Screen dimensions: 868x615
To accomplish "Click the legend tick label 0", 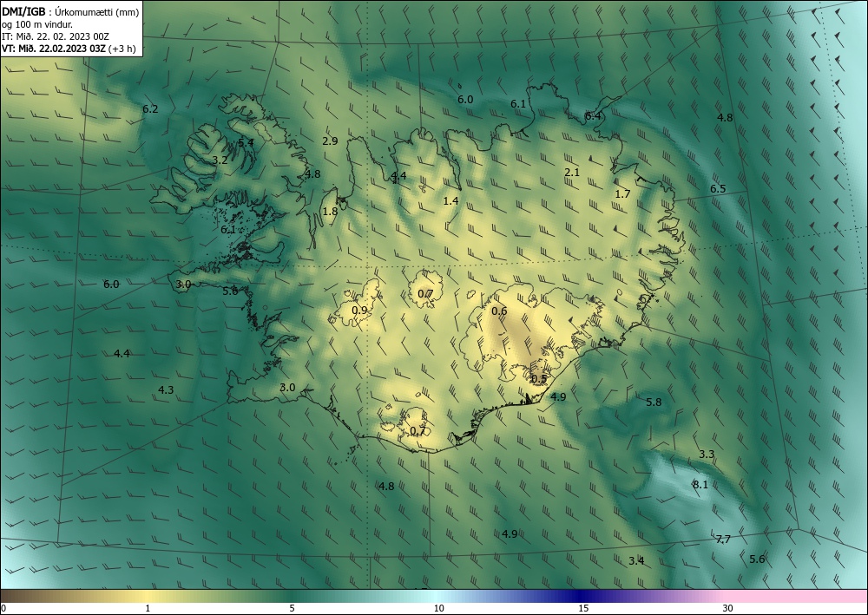I will 3,608.
